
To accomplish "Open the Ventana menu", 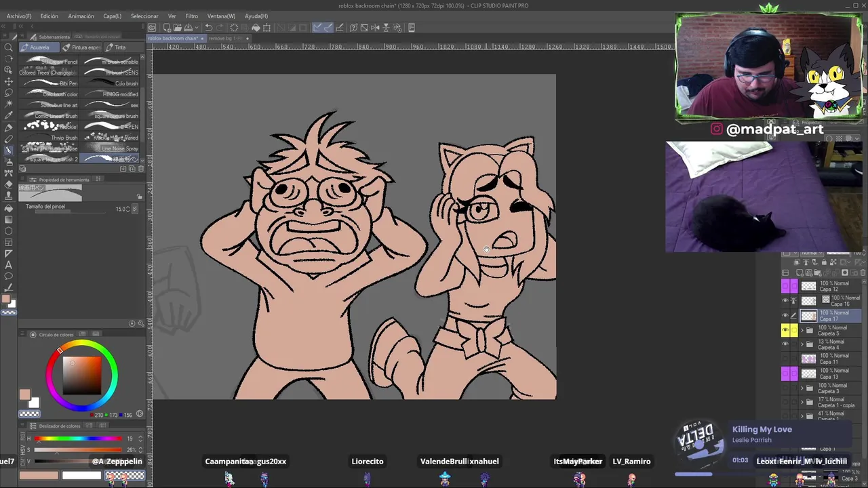I will [221, 16].
